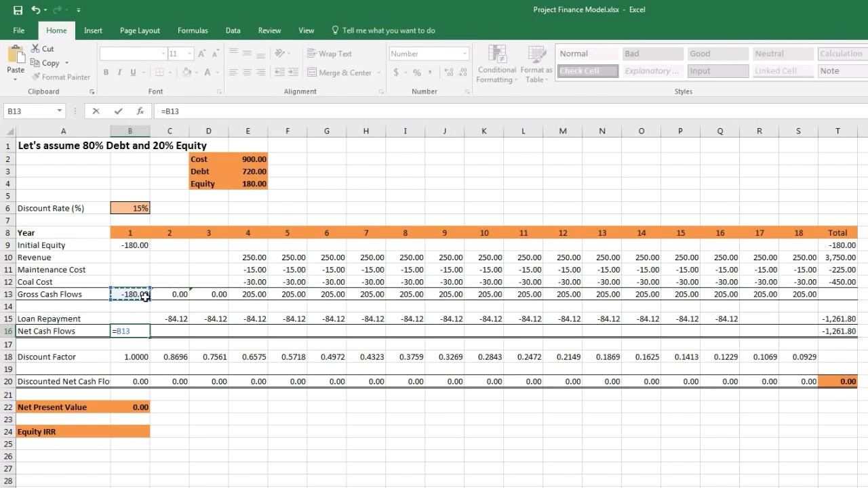Screen dimensions: 868x488
Task: Select the Discount Rate cell showing 15%
Action: (x=130, y=208)
